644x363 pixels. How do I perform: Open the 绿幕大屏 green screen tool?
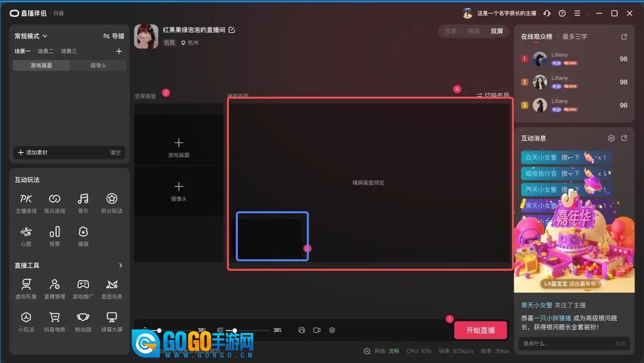click(112, 322)
